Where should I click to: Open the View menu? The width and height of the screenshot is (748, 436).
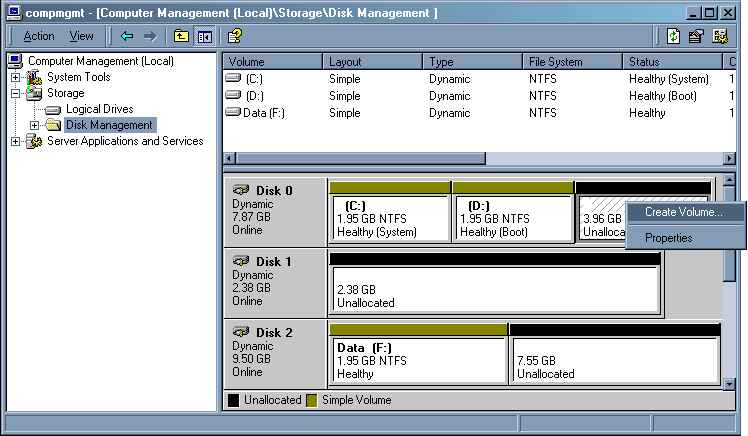click(82, 36)
